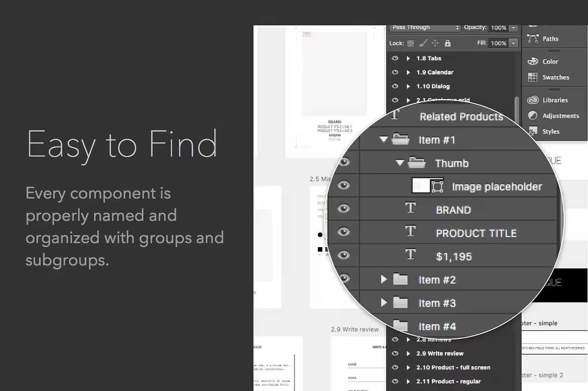
Task: Open the Color panel
Action: click(x=542, y=61)
